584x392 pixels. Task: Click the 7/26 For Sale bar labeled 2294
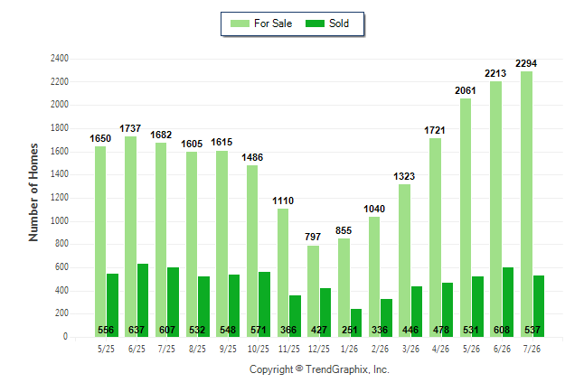tap(527, 204)
